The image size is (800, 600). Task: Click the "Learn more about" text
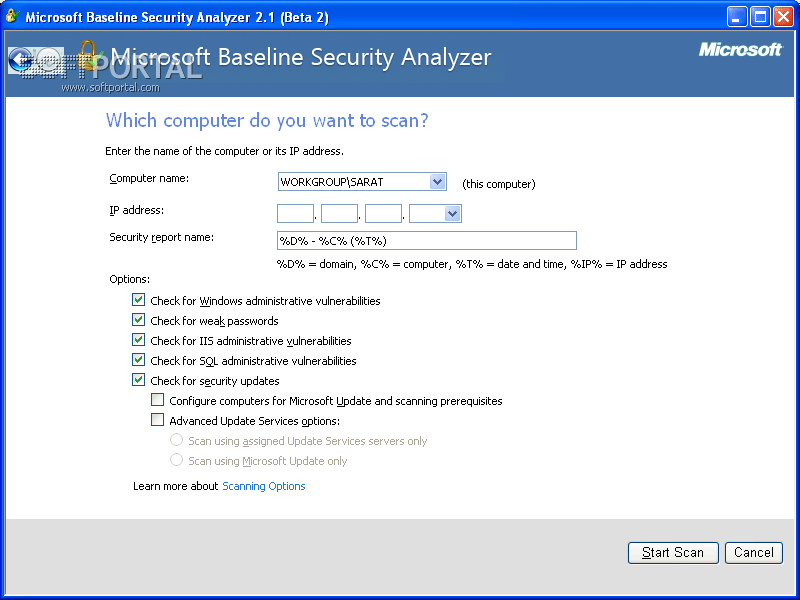(176, 486)
